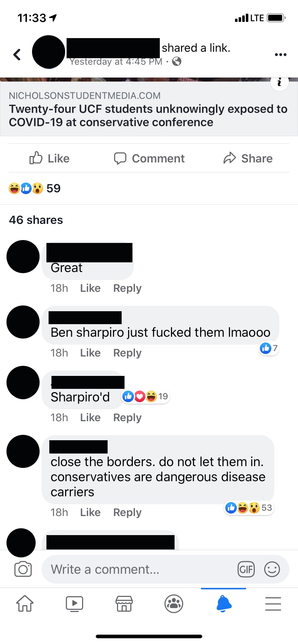
Task: Go to the Home feed tab
Action: pos(25,603)
